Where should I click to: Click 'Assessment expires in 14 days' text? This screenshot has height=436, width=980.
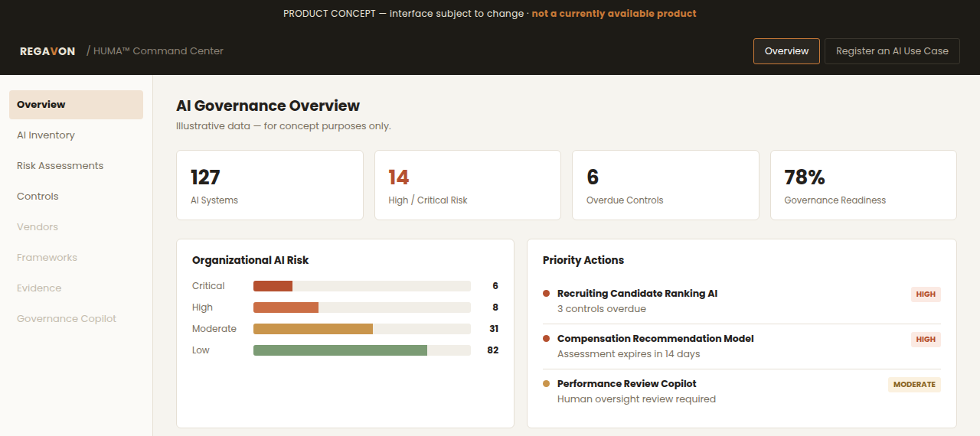[x=629, y=354]
